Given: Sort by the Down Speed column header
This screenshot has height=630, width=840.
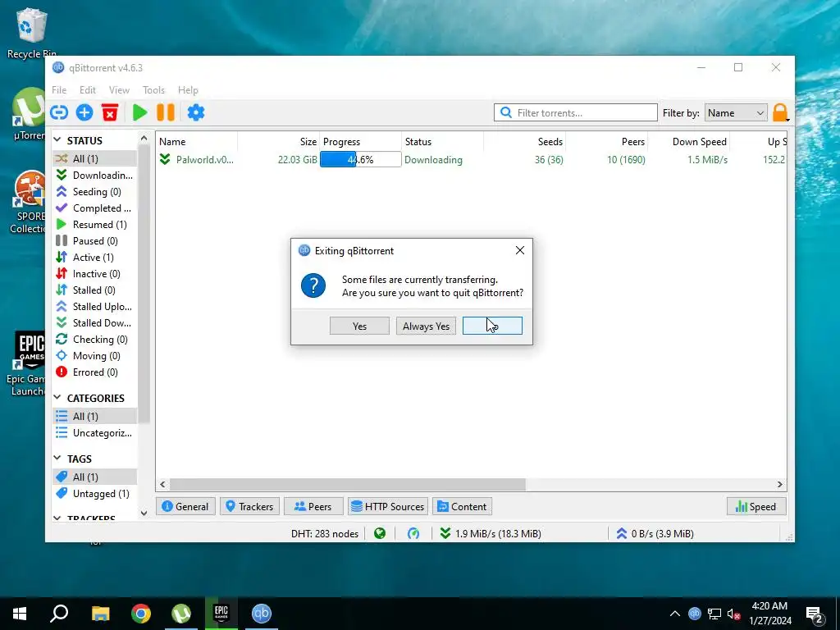Looking at the screenshot, I should coord(699,141).
